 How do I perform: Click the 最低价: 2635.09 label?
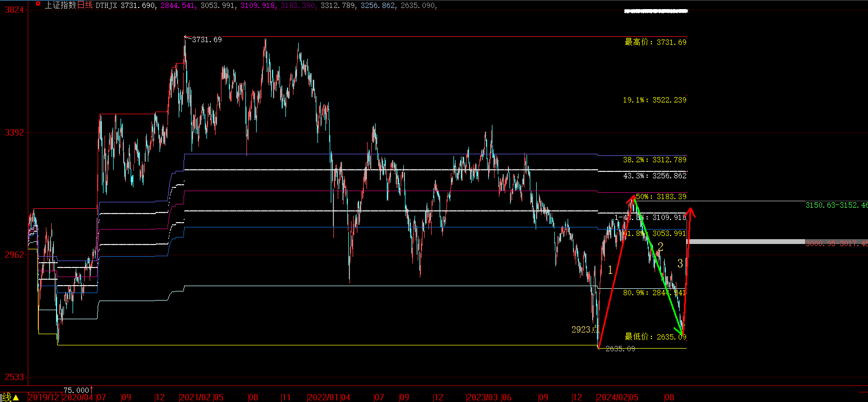pos(656,336)
